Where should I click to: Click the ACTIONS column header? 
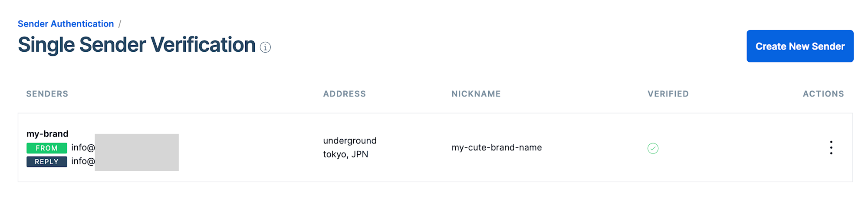point(823,94)
